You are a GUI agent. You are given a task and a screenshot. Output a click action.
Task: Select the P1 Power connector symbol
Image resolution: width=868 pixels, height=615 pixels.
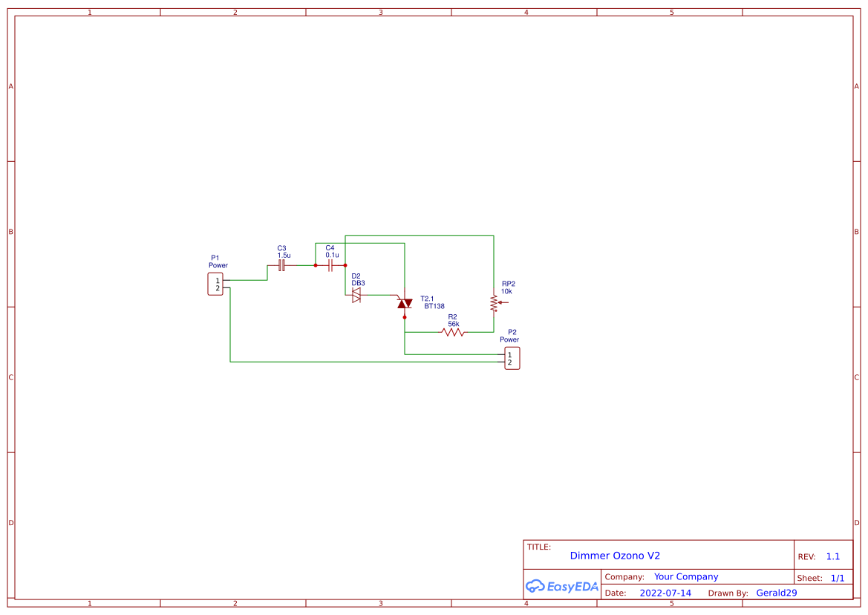(x=217, y=283)
